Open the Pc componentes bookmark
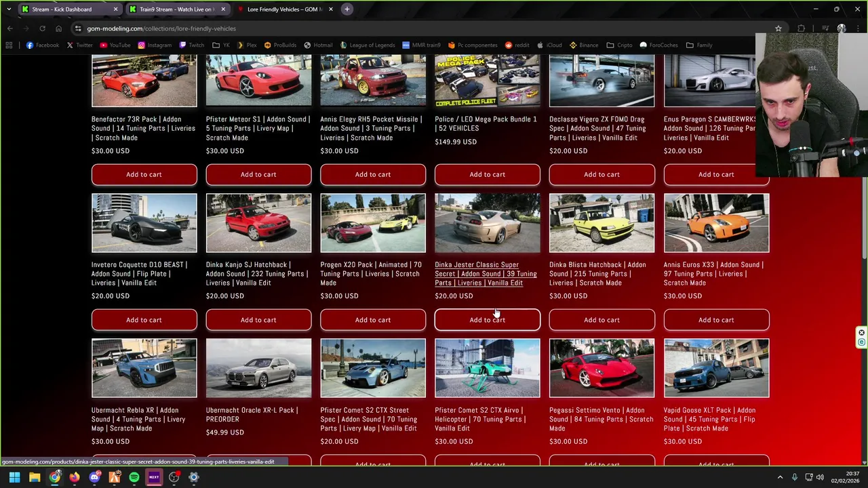The width and height of the screenshot is (868, 488). pyautogui.click(x=473, y=45)
